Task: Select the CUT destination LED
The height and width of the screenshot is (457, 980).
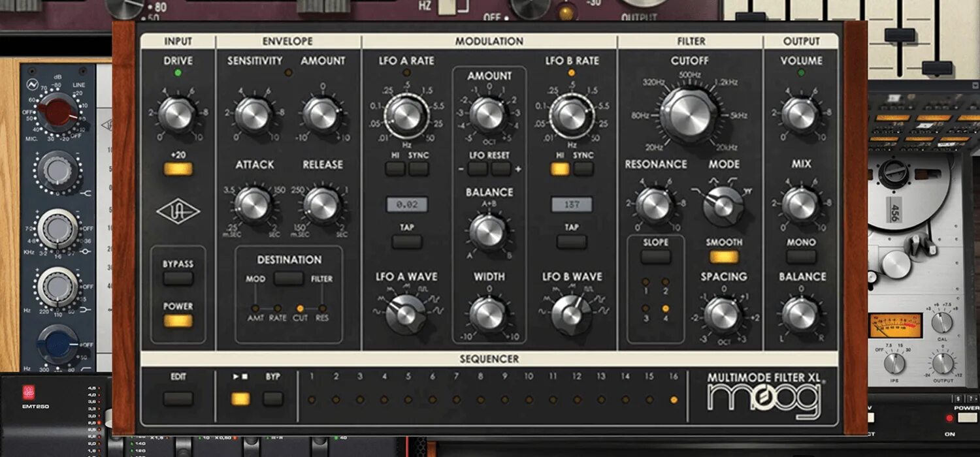Action: click(x=300, y=308)
